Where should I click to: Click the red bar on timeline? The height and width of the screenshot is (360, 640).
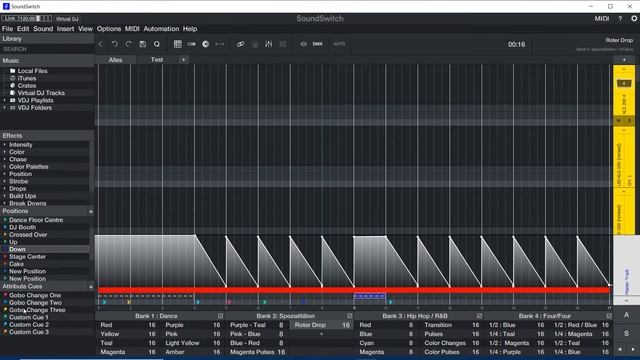pyautogui.click(x=354, y=290)
